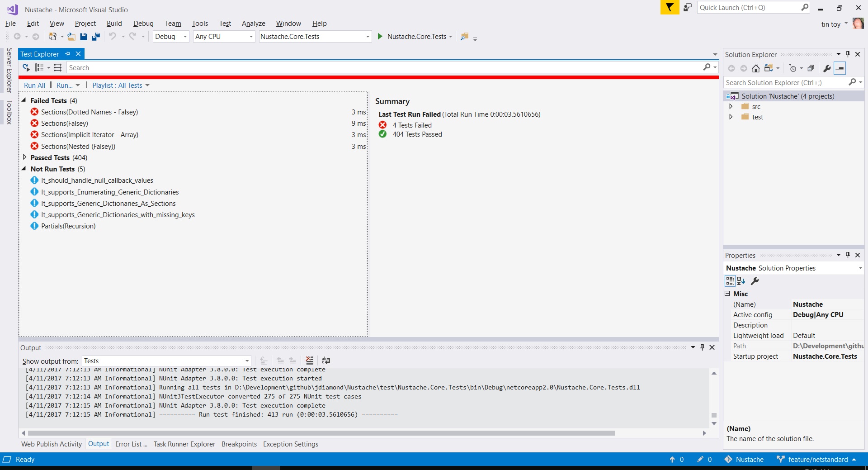Click the New Project toolbar icon

[53, 37]
